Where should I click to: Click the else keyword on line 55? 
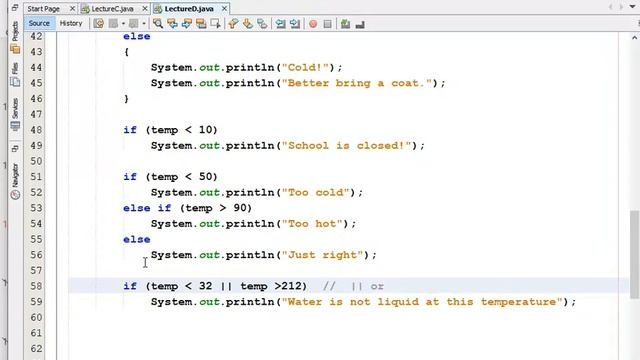point(137,240)
